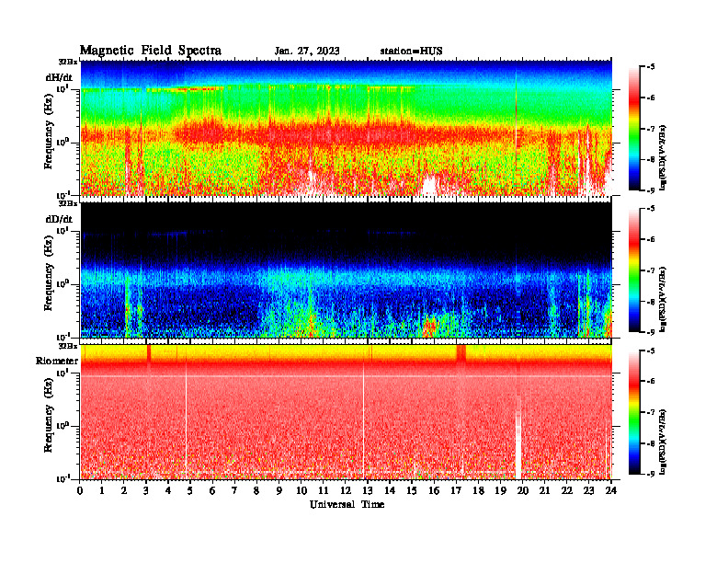Click hour tick label '11' on time axis

(x=324, y=491)
